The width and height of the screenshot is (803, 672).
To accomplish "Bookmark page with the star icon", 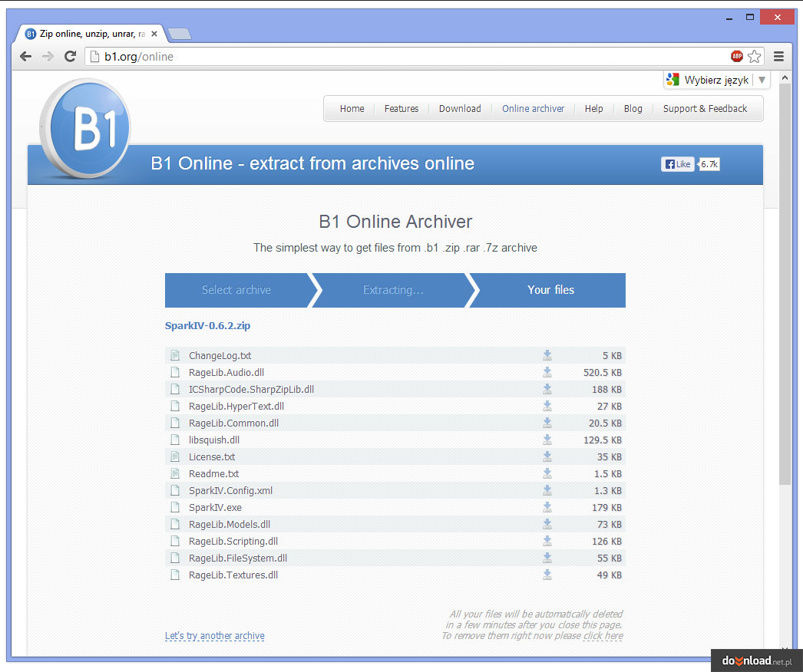I will pyautogui.click(x=754, y=56).
